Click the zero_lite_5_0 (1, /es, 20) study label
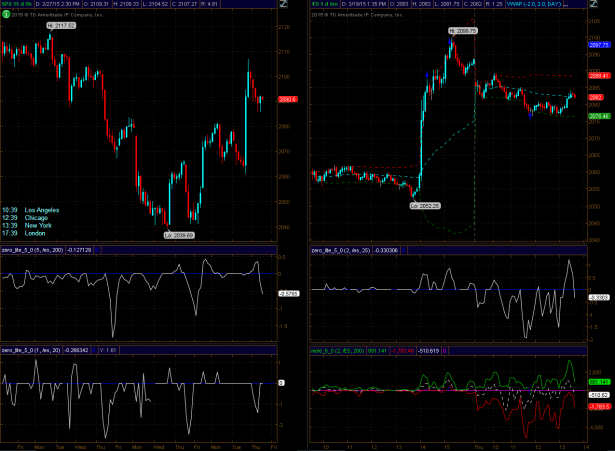This screenshot has height=451, width=615. 31,350
